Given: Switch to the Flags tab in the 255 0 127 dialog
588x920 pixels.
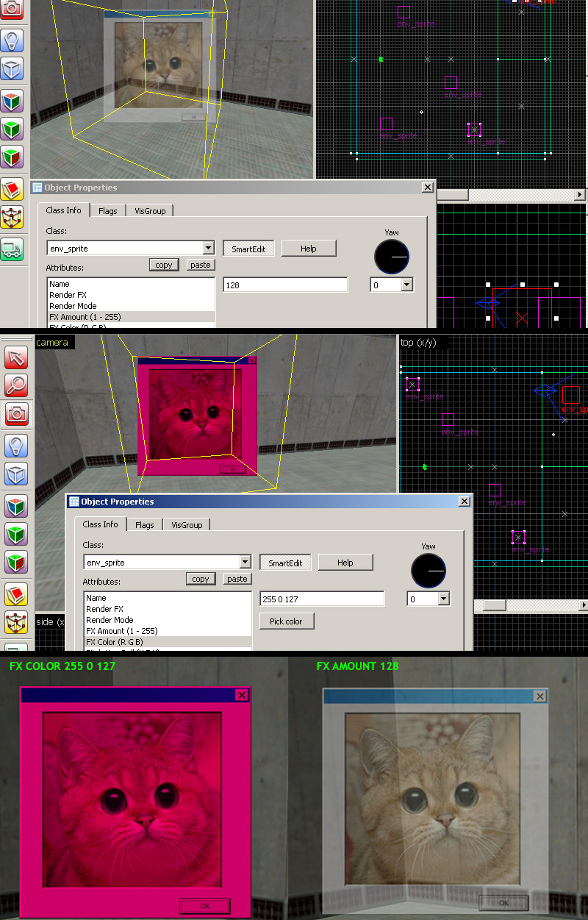Looking at the screenshot, I should pos(145,525).
